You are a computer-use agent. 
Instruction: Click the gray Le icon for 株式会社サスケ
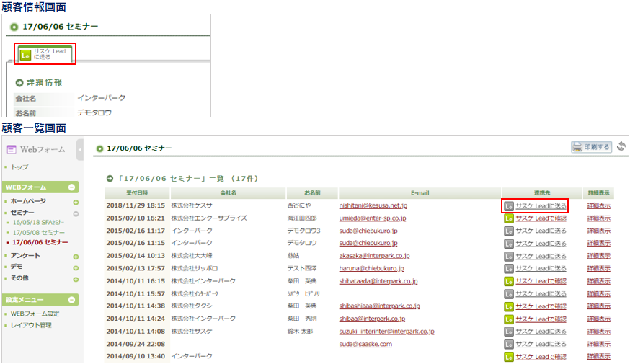pyautogui.click(x=509, y=332)
